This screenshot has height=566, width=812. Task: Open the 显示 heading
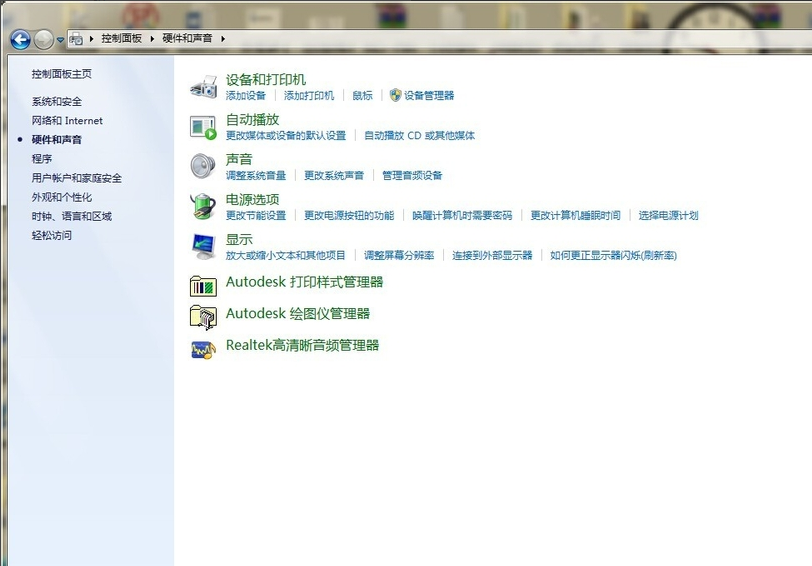[x=239, y=239]
